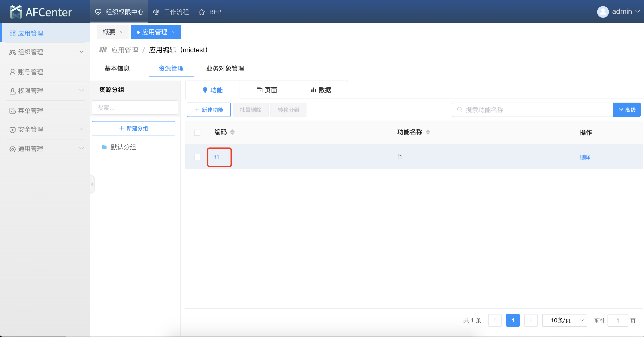
Task: Open 组织权限中心 in the top navigation
Action: (119, 12)
